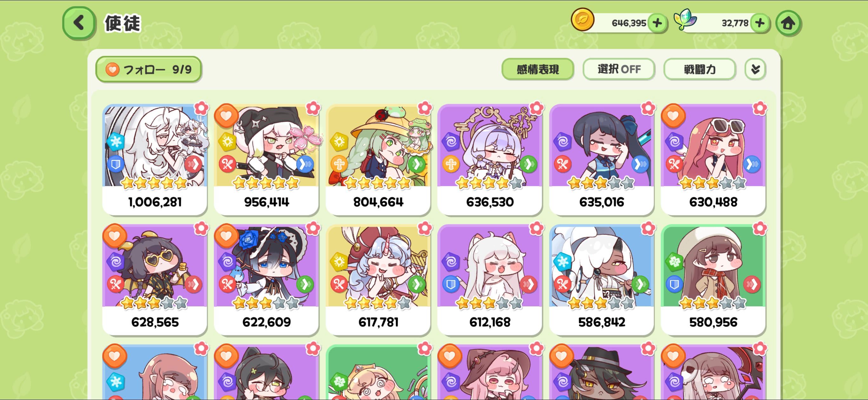Tap pink flower badge on 580,956 card
The width and height of the screenshot is (868, 400).
pos(760,228)
